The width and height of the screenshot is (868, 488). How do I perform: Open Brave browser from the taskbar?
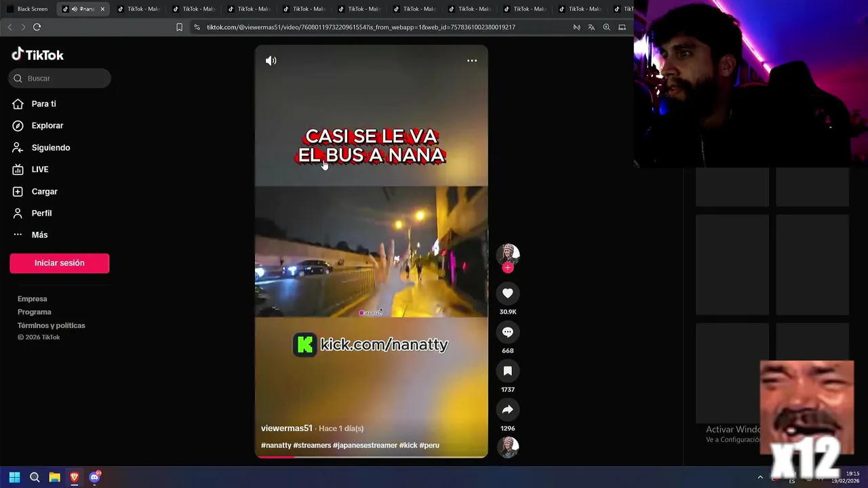coord(75,477)
